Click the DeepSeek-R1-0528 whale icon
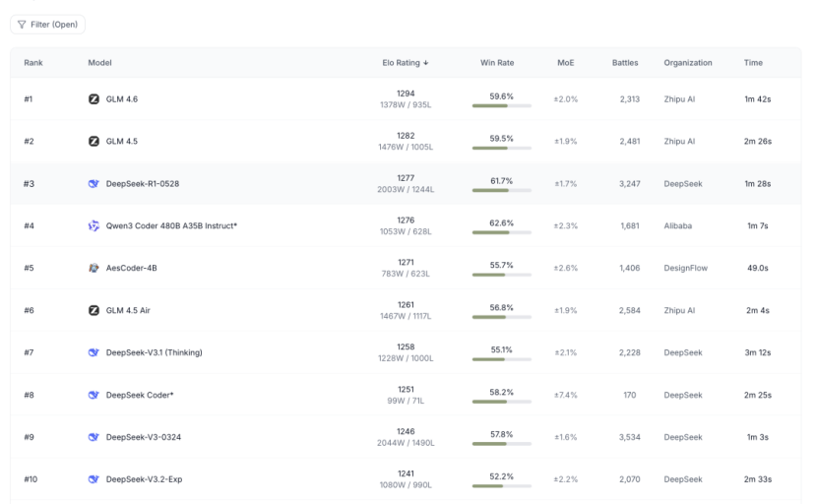 click(94, 184)
